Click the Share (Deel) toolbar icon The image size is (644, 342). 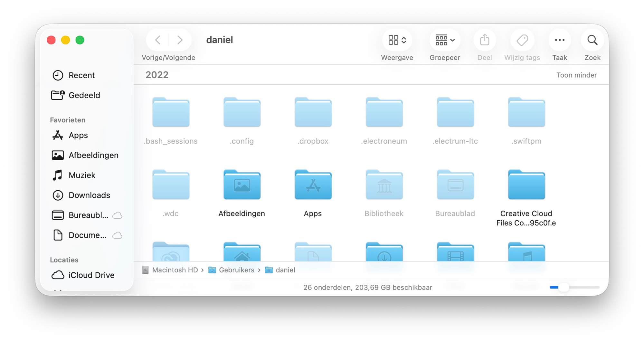click(485, 40)
